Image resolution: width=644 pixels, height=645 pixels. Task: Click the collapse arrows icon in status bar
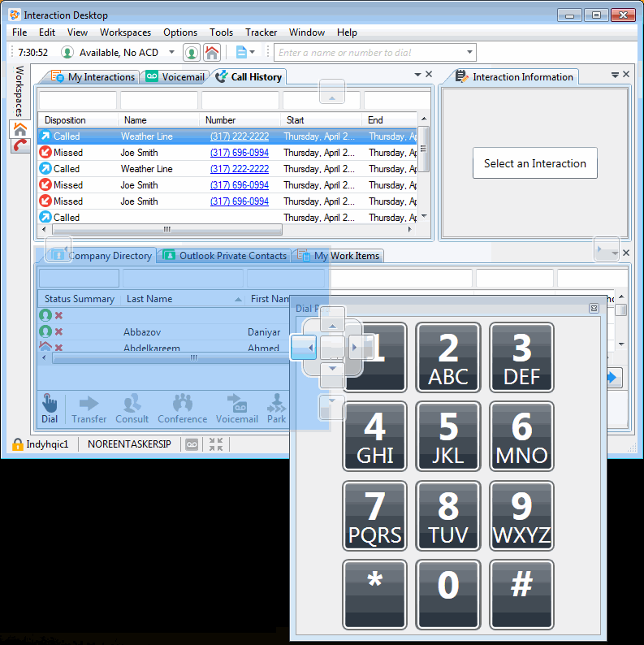point(216,444)
